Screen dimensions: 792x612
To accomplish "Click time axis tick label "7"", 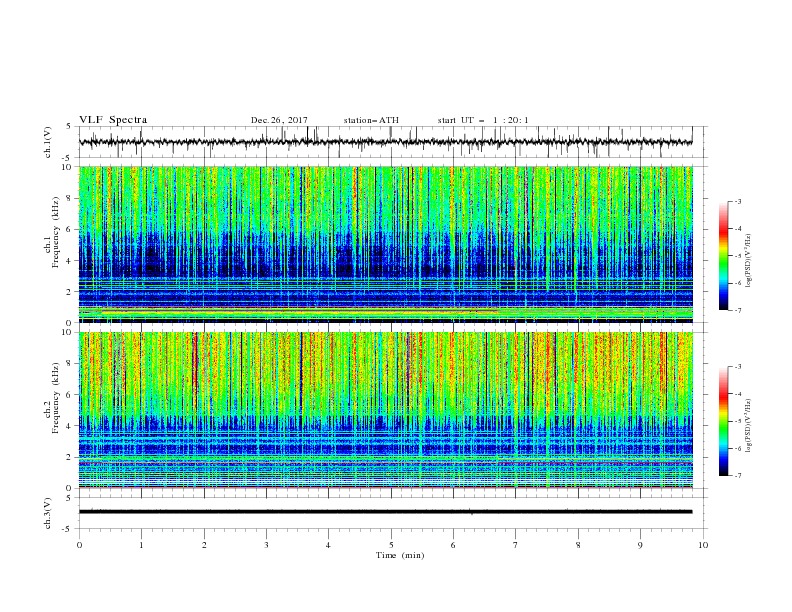I will coord(516,545).
